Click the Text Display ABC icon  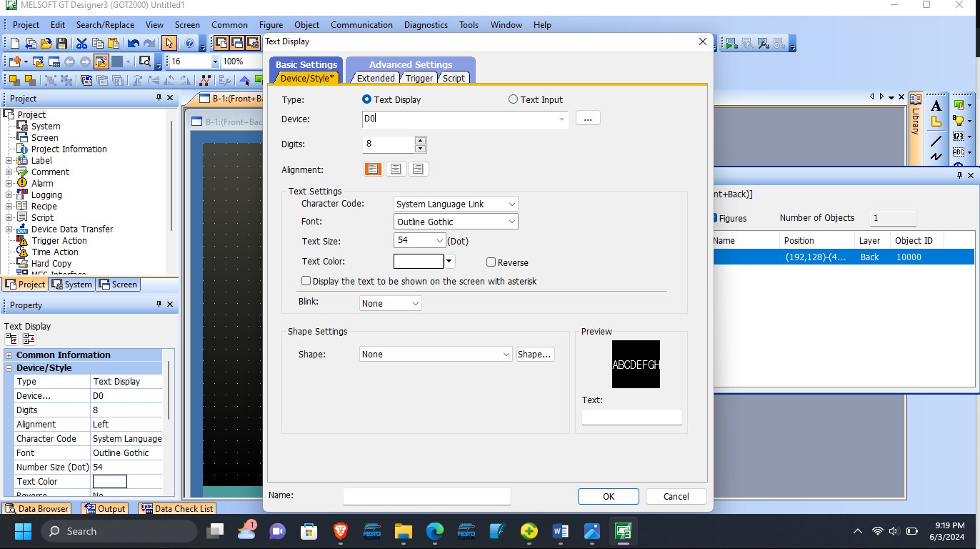(959, 152)
